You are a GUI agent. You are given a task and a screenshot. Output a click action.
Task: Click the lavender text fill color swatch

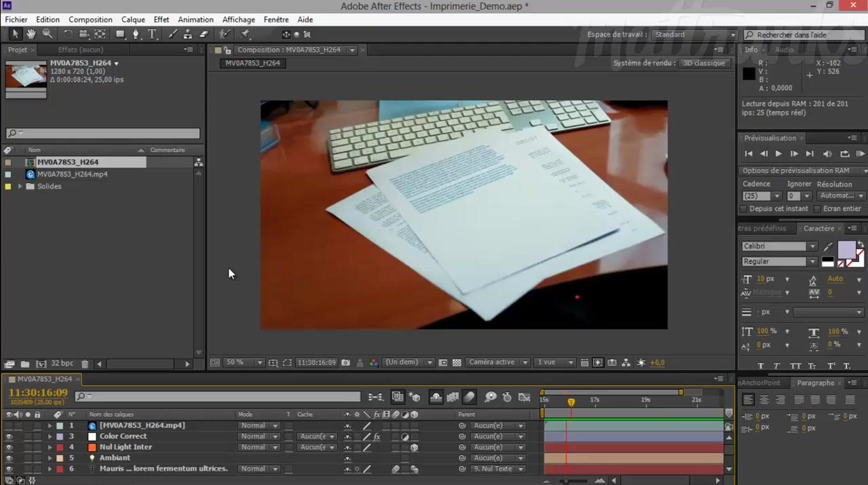coord(846,250)
